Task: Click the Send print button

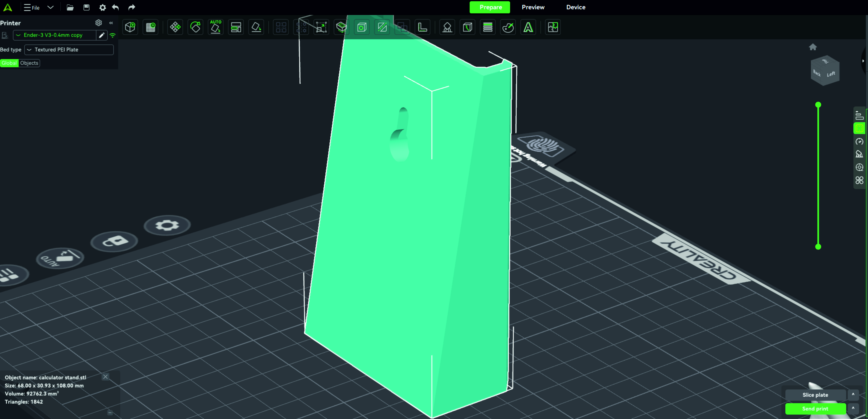Action: point(815,409)
